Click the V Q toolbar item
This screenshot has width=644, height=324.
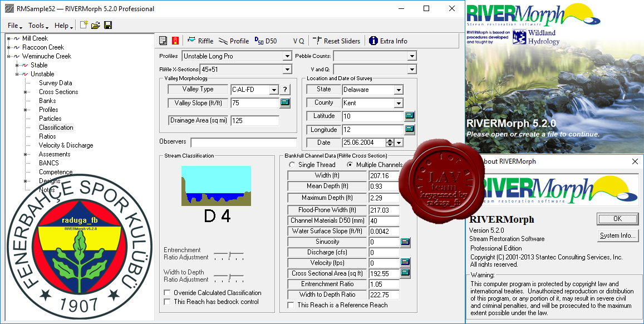[298, 41]
